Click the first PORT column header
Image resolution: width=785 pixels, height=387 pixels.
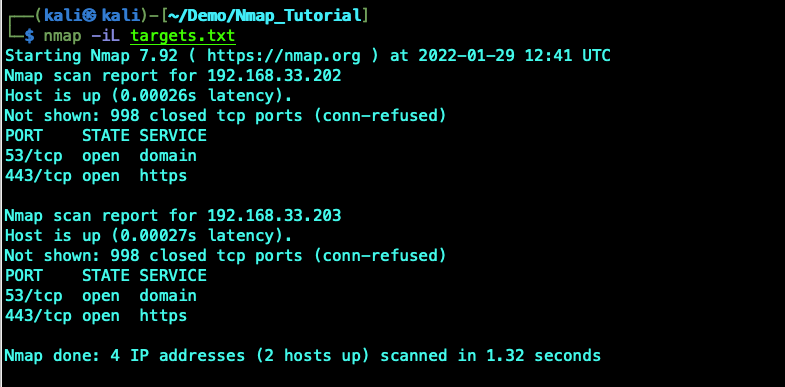24,136
